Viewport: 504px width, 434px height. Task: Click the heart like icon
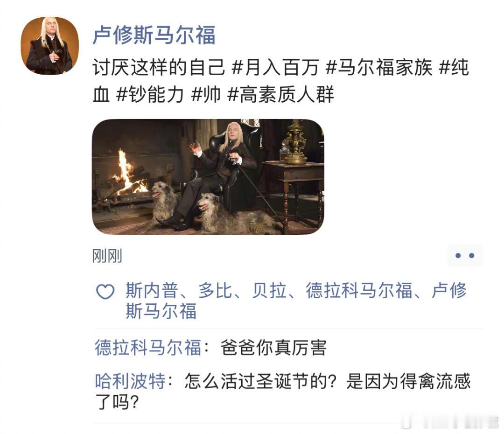point(105,291)
